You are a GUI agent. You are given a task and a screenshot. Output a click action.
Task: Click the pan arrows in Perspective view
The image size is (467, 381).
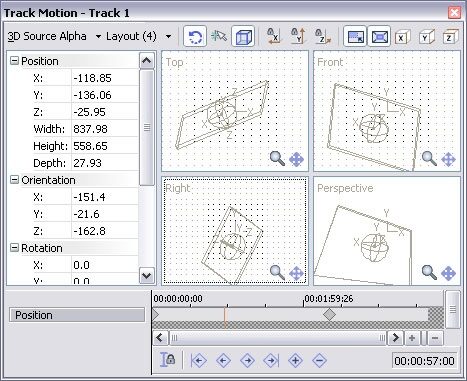click(x=448, y=273)
